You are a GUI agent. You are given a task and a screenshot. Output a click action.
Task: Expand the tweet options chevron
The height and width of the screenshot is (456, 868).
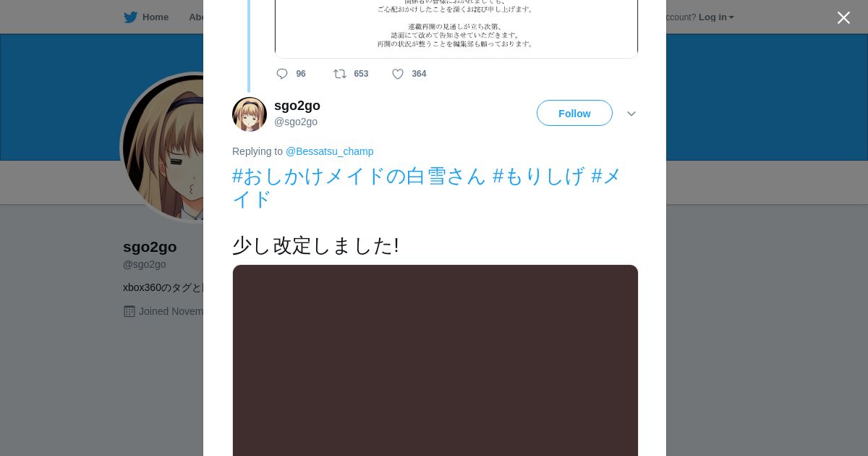[x=631, y=114]
